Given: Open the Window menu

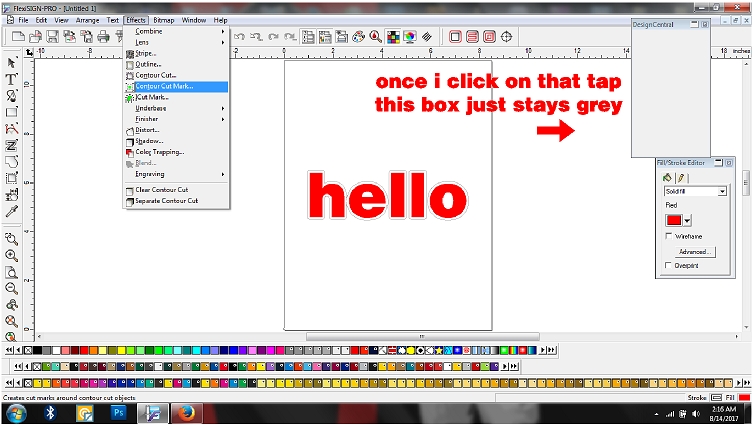Looking at the screenshot, I should pyautogui.click(x=194, y=20).
